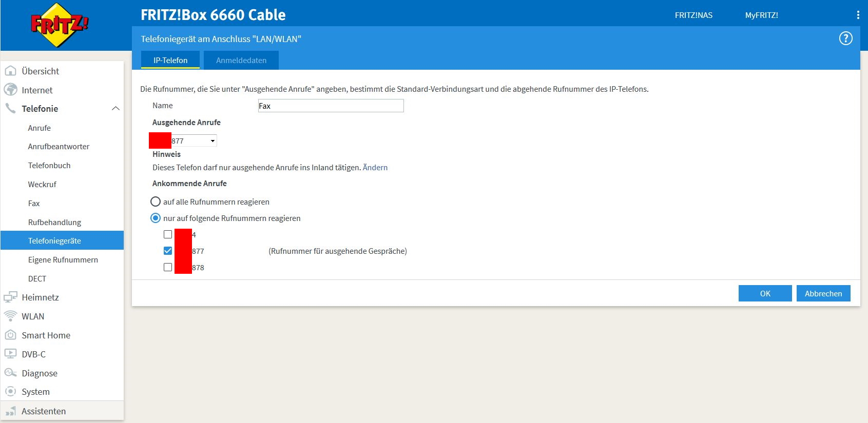Select 'nur auf folgende Rufnummern reagieren' option
Screen dimensions: 868x423
tap(156, 218)
